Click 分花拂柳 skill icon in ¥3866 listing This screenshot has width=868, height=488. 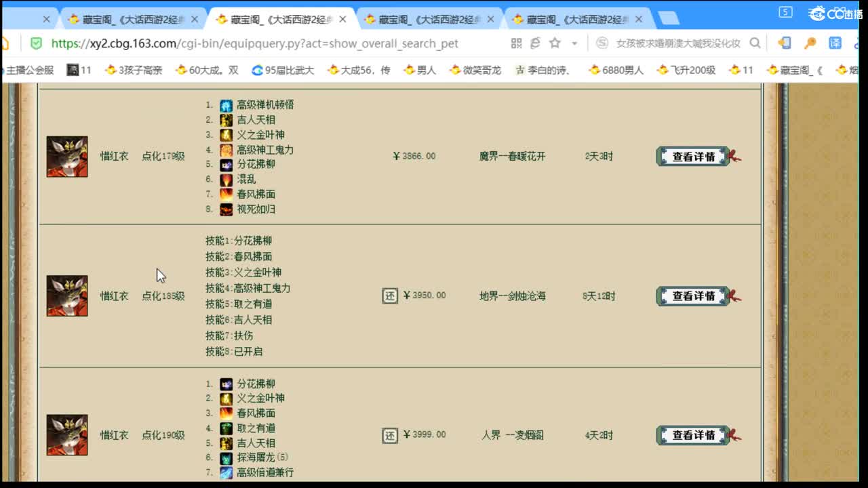[x=226, y=165]
